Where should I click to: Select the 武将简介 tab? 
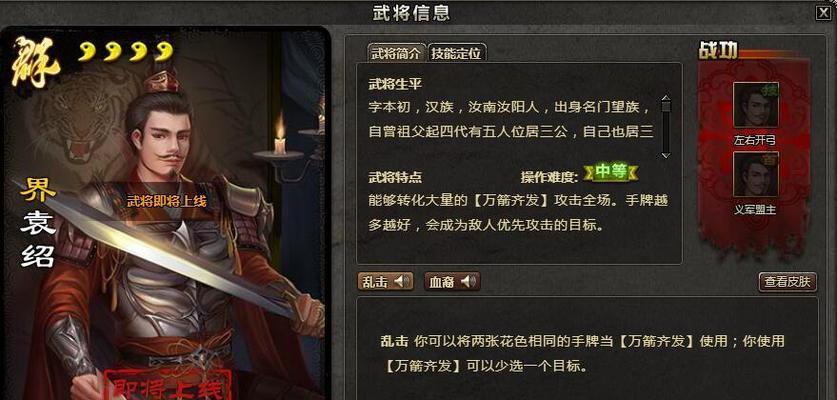pos(397,53)
